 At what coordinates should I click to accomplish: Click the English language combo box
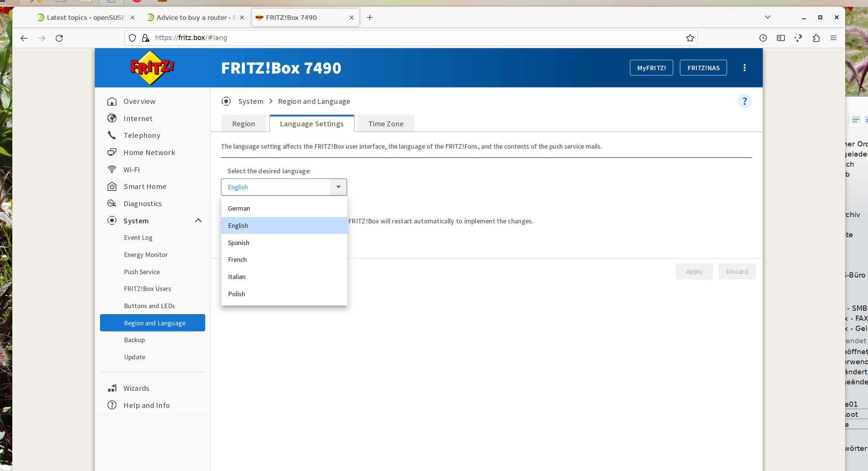tap(284, 187)
